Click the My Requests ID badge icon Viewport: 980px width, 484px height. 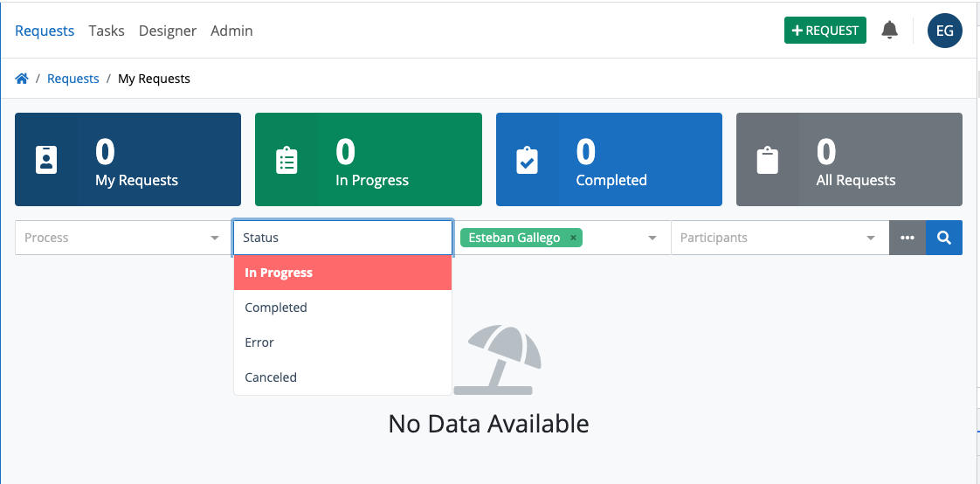(46, 160)
